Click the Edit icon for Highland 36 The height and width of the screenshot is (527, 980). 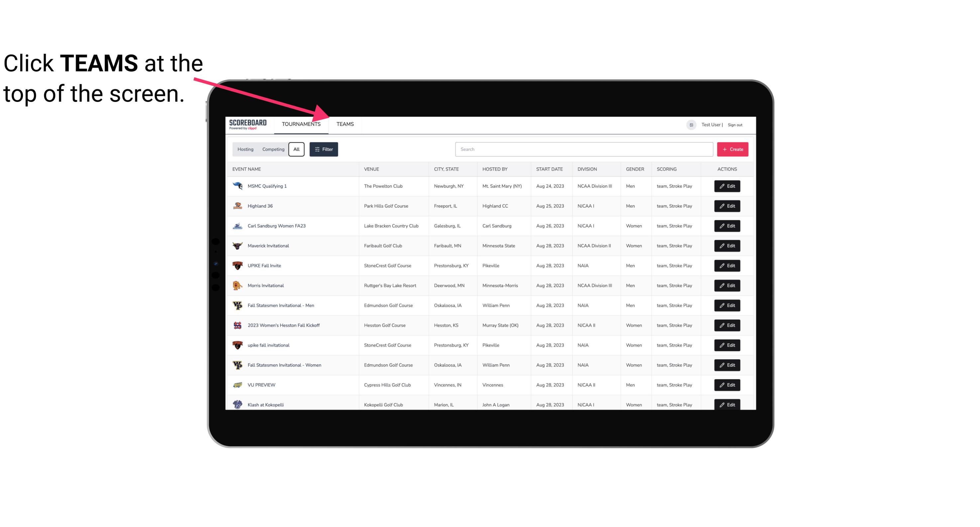pos(727,206)
